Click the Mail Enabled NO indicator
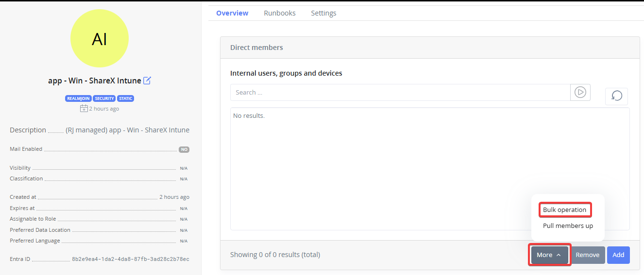 pos(184,149)
